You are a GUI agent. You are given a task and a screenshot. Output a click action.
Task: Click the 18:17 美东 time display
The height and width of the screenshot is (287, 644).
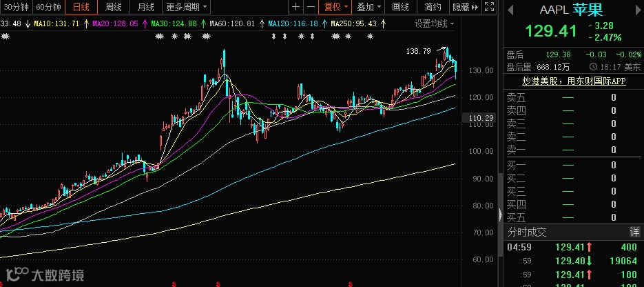click(x=620, y=67)
